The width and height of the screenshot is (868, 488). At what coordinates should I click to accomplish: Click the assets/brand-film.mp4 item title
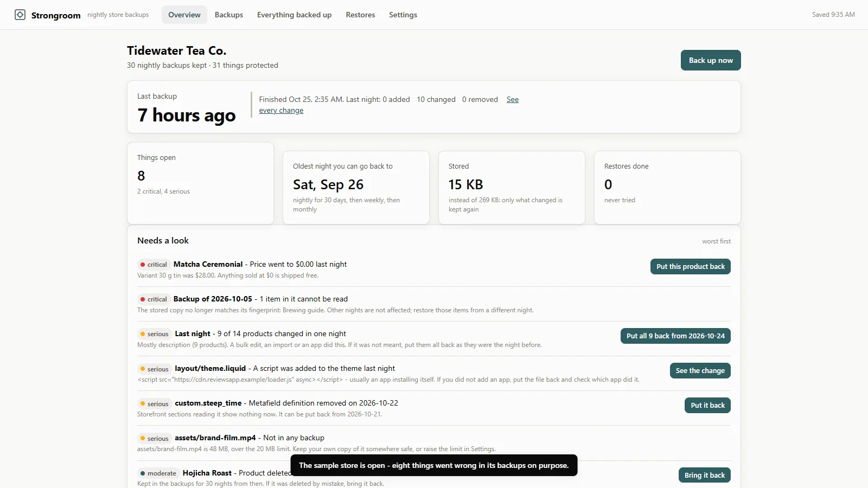tap(215, 438)
